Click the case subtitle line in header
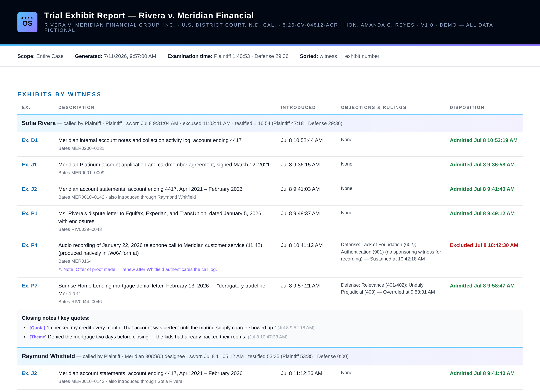 click(268, 28)
